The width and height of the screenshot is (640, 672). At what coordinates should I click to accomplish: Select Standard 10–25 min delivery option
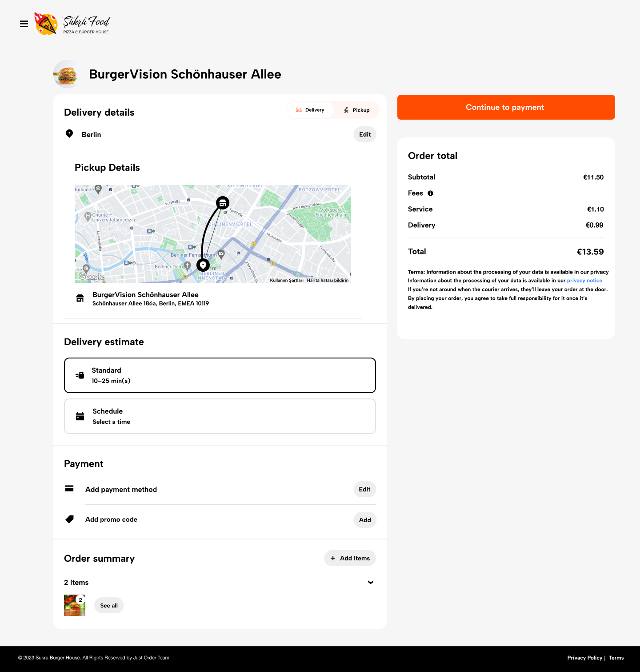[220, 375]
